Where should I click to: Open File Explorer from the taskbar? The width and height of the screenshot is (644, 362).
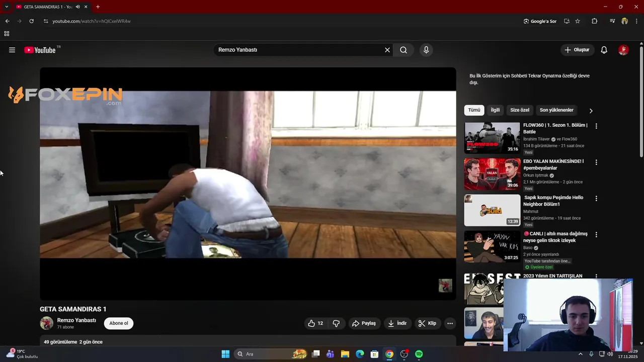click(345, 354)
